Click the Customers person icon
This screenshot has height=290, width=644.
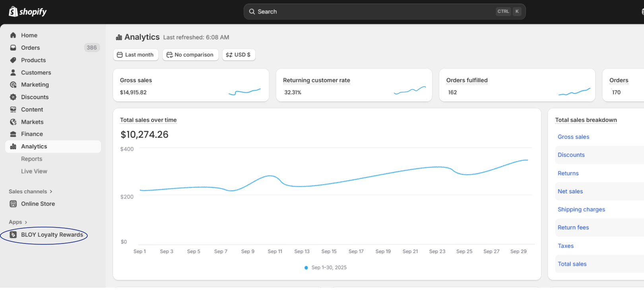coord(13,72)
